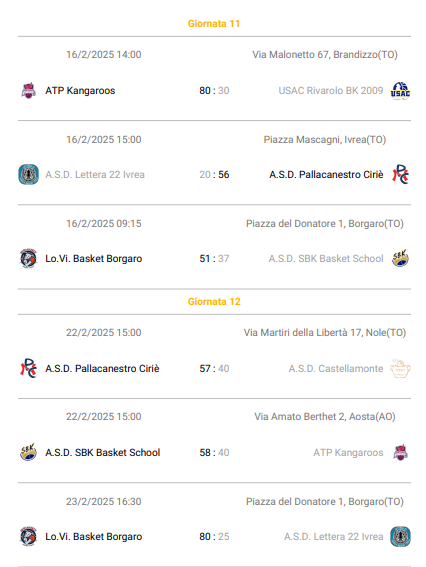Click the ATP Kangaroos logo in Giornata 12
The width and height of the screenshot is (426, 567).
coord(400,452)
